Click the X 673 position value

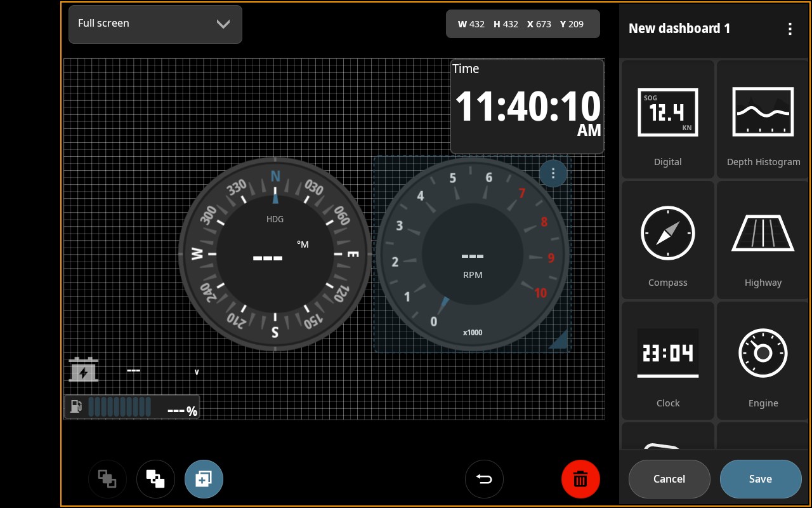[539, 24]
